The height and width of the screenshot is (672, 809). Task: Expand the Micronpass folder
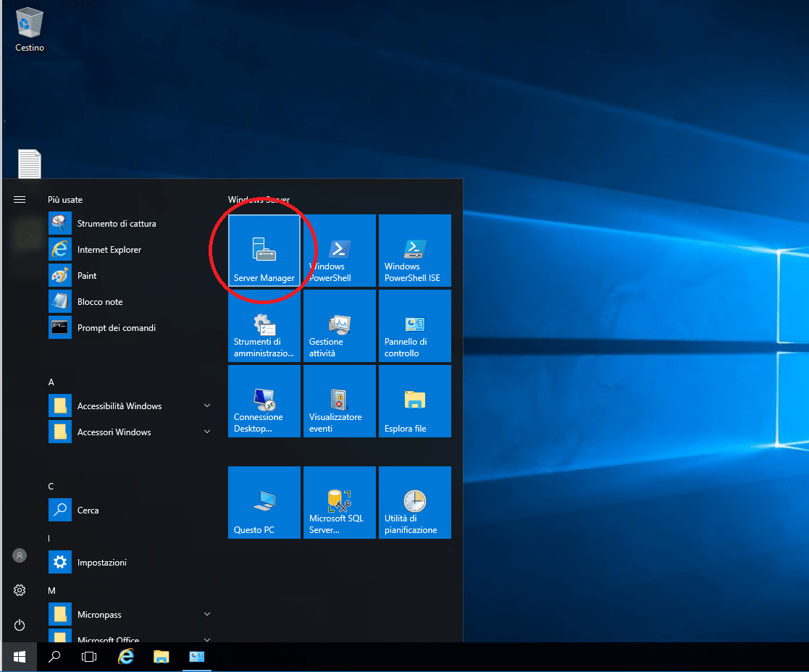pos(130,614)
